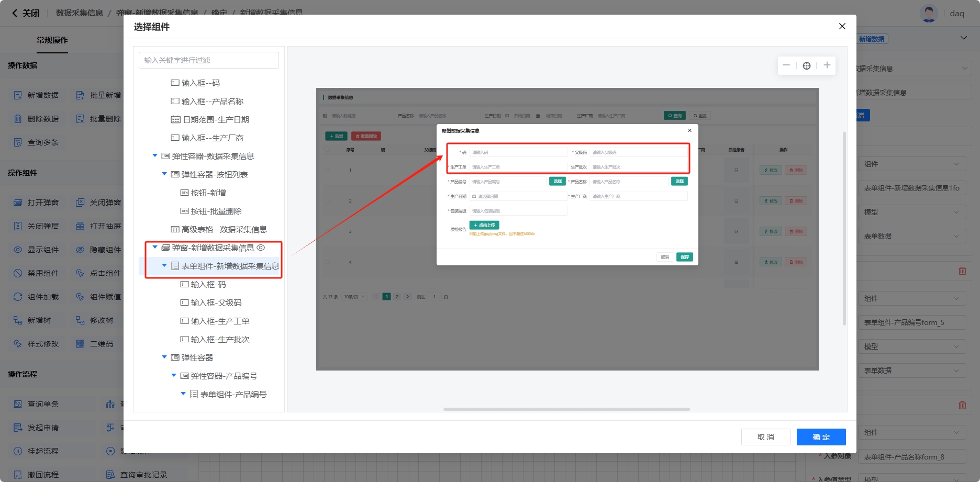Collapse the 弹性容器-数据采集信息 tree node
980x482 pixels.
pyautogui.click(x=155, y=156)
